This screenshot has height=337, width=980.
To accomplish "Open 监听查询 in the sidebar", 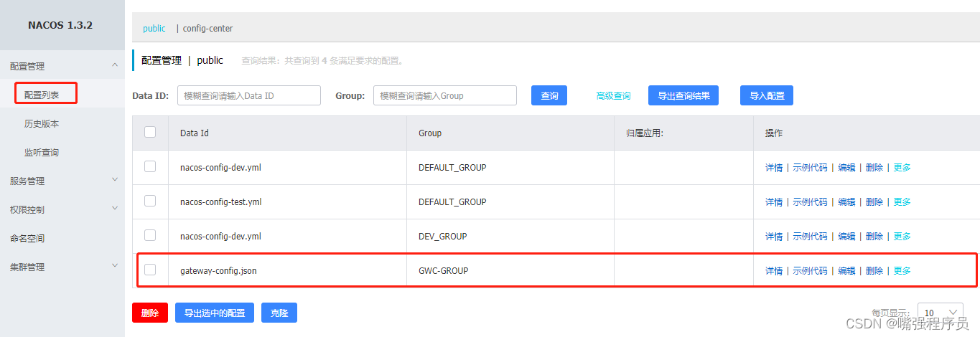I will click(x=42, y=152).
